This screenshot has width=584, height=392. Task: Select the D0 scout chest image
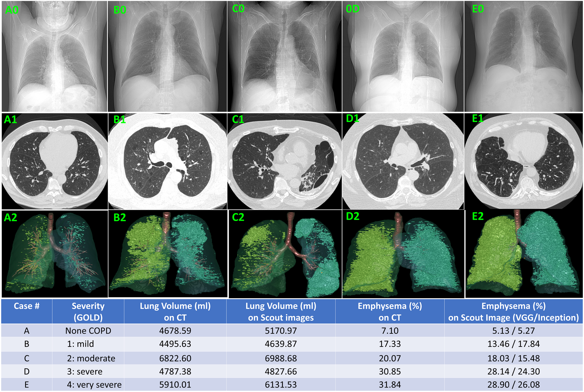coord(403,56)
